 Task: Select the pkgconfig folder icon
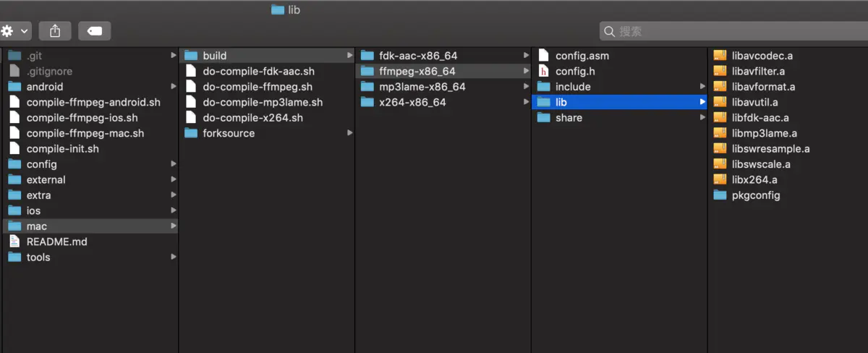coord(720,195)
